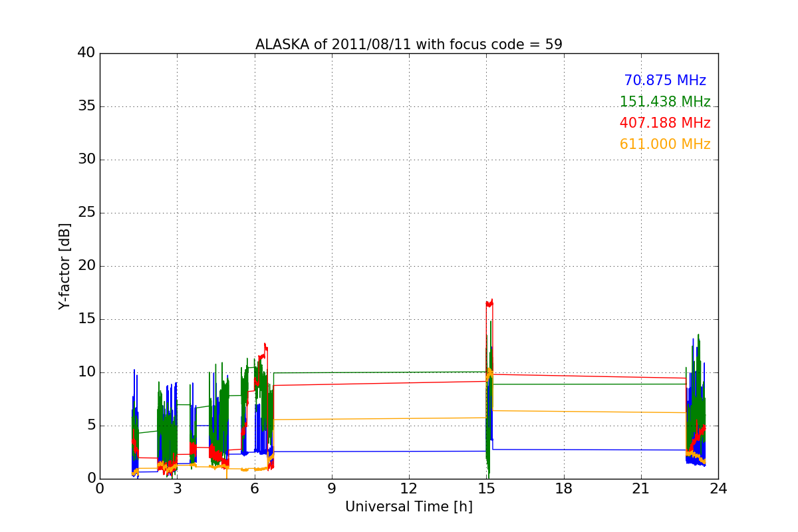Click the Y-factor [dB] axis label
The height and width of the screenshot is (532, 798).
[x=64, y=266]
